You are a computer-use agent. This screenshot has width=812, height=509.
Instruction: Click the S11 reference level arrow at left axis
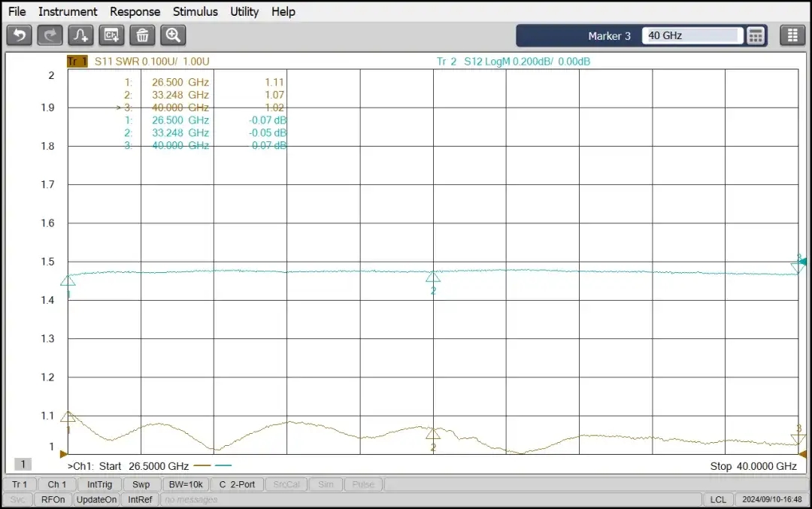[x=64, y=454]
